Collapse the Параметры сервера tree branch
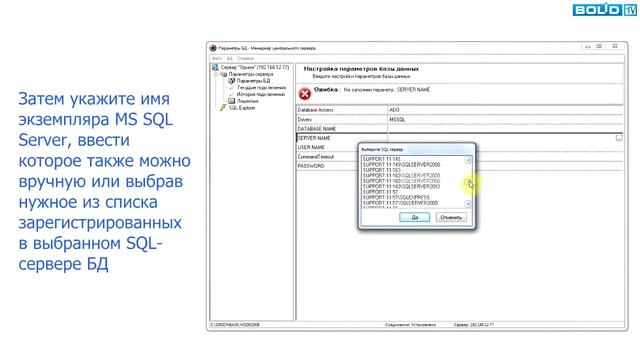Image resolution: width=640 pixels, height=360 pixels. [217, 75]
